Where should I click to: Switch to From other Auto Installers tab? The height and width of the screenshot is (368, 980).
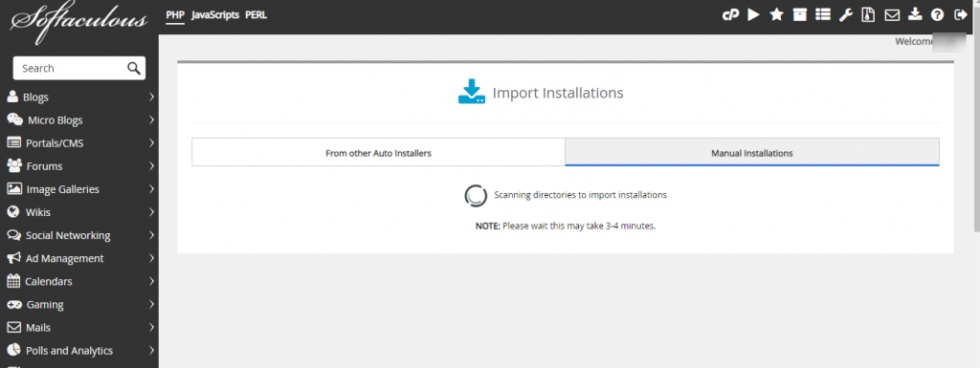(378, 152)
